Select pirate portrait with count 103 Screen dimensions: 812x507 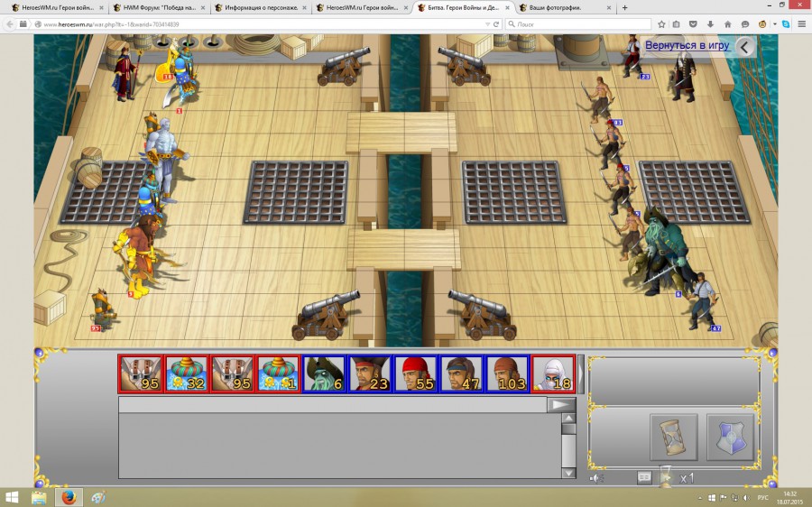(507, 373)
